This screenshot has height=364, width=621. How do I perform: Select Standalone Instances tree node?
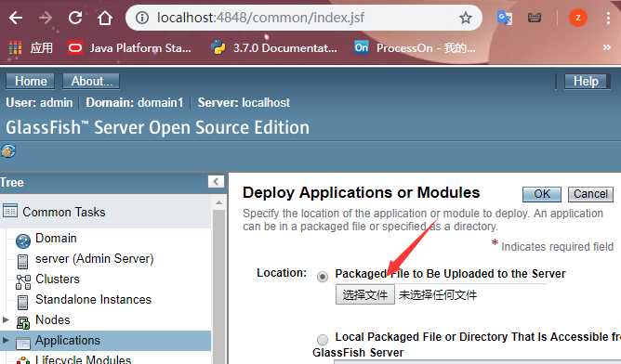[x=93, y=300]
